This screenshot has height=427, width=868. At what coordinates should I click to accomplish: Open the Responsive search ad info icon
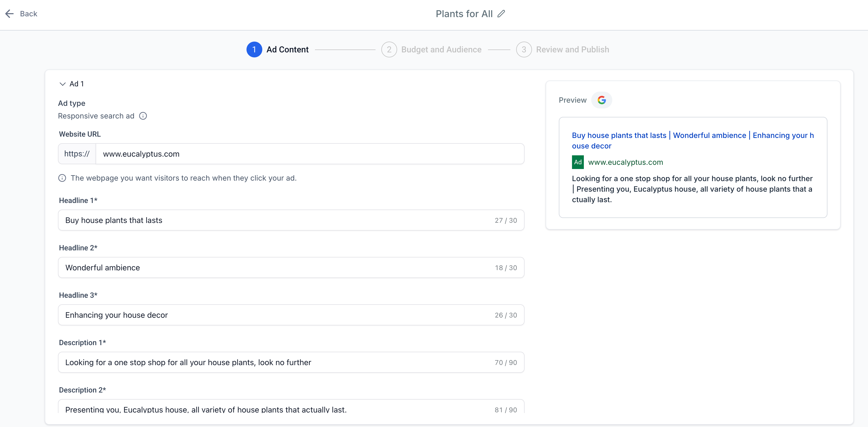pyautogui.click(x=143, y=116)
